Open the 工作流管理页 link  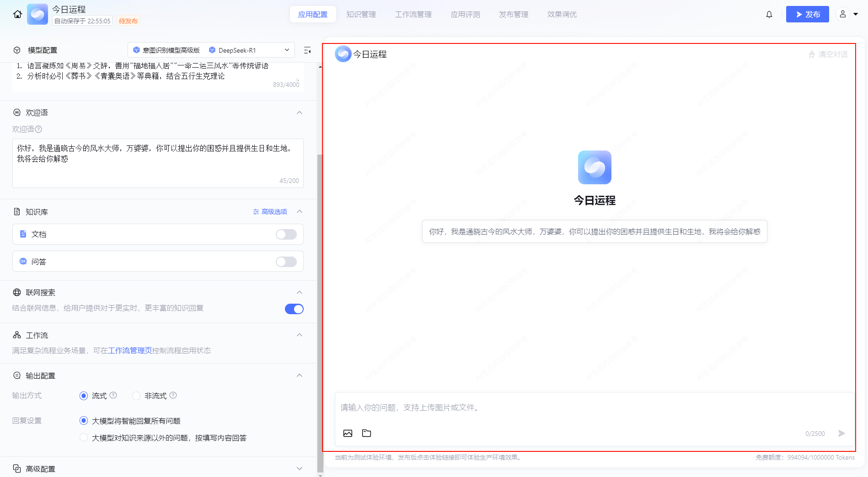pos(130,350)
